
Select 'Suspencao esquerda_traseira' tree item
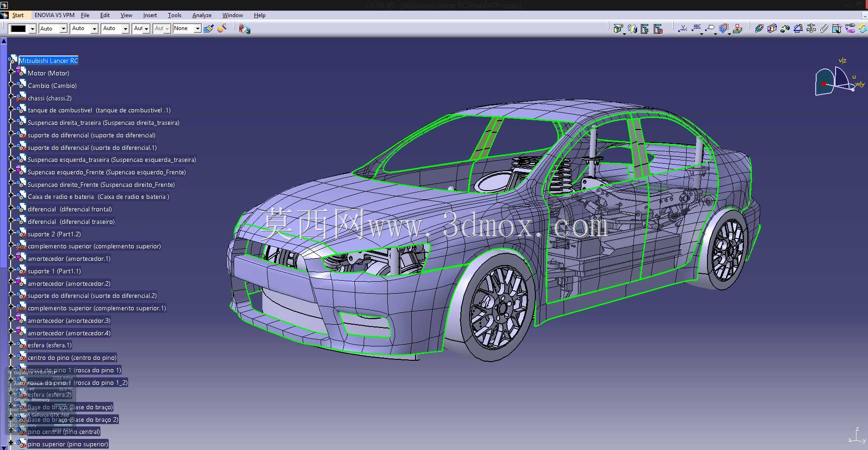pyautogui.click(x=112, y=160)
